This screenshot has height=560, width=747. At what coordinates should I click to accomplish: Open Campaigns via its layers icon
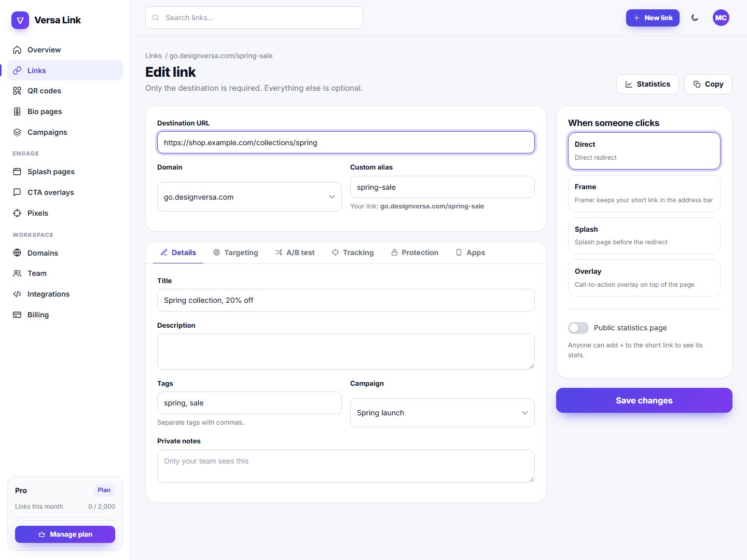point(17,132)
